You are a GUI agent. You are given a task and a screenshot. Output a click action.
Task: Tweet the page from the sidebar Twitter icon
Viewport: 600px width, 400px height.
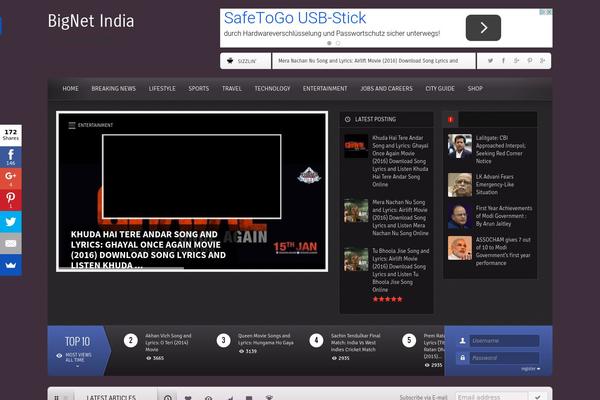pyautogui.click(x=11, y=221)
